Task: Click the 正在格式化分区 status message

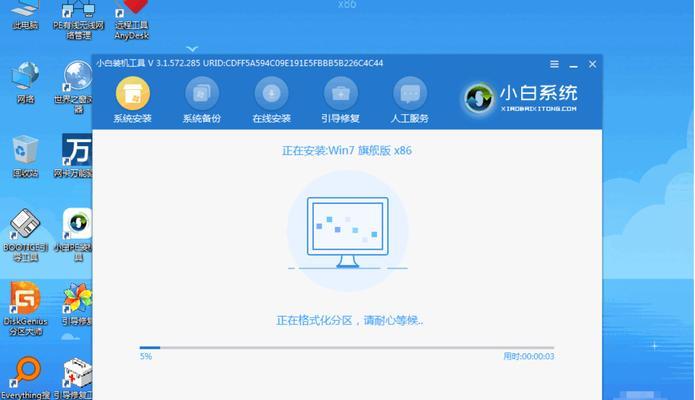Action: tap(349, 320)
